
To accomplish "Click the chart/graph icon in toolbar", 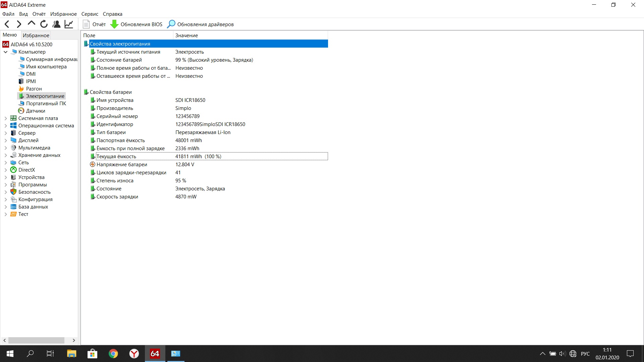I will (x=69, y=24).
